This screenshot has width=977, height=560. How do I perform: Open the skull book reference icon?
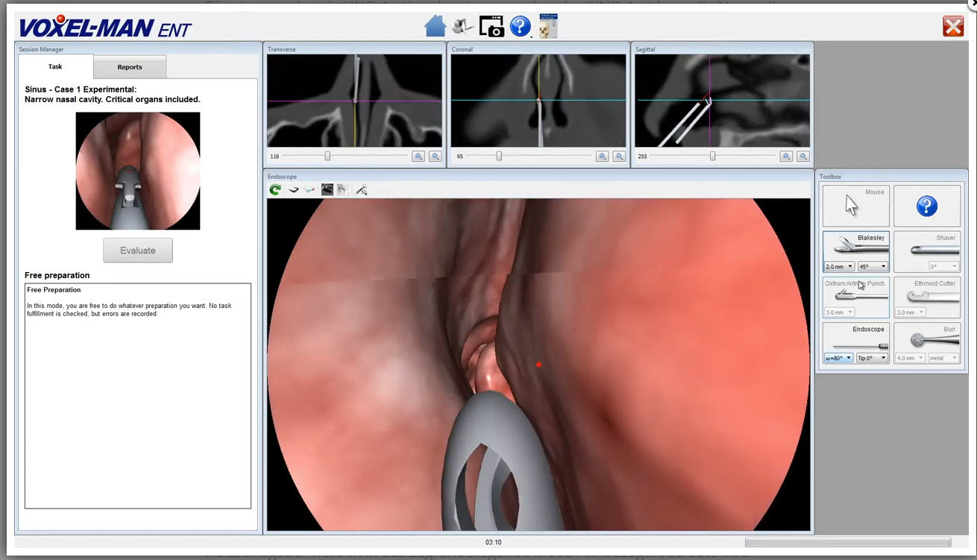click(548, 26)
